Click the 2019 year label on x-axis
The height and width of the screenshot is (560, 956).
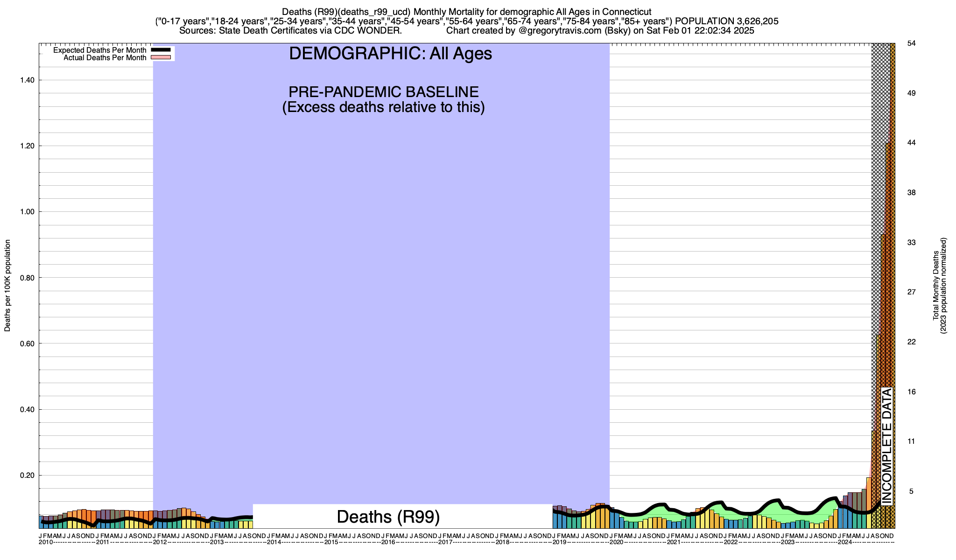[560, 542]
